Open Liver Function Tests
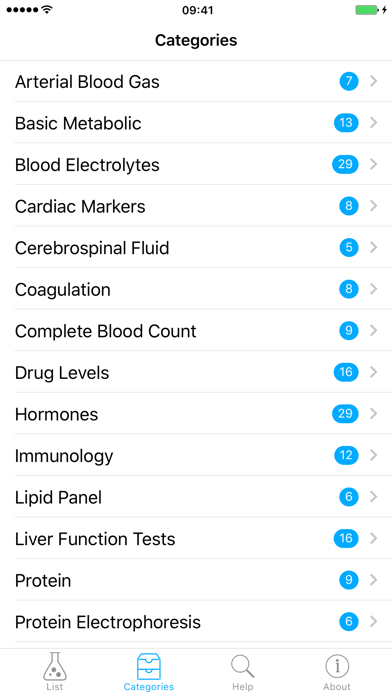392x696 pixels. [x=196, y=538]
